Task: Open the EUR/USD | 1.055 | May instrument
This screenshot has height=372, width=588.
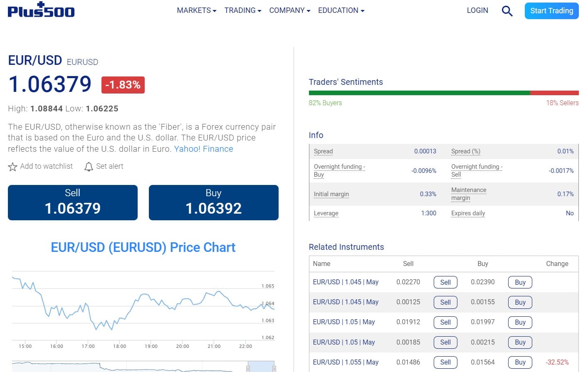Action: click(x=346, y=362)
